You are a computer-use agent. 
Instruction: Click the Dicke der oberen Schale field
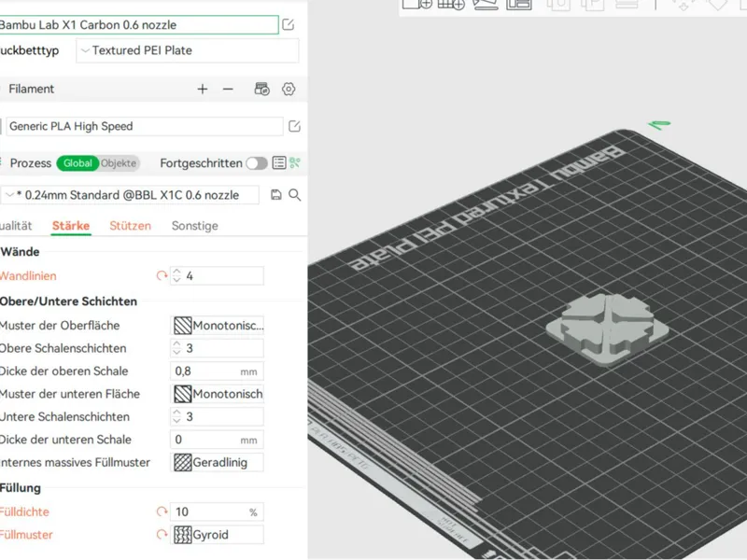pyautogui.click(x=218, y=371)
